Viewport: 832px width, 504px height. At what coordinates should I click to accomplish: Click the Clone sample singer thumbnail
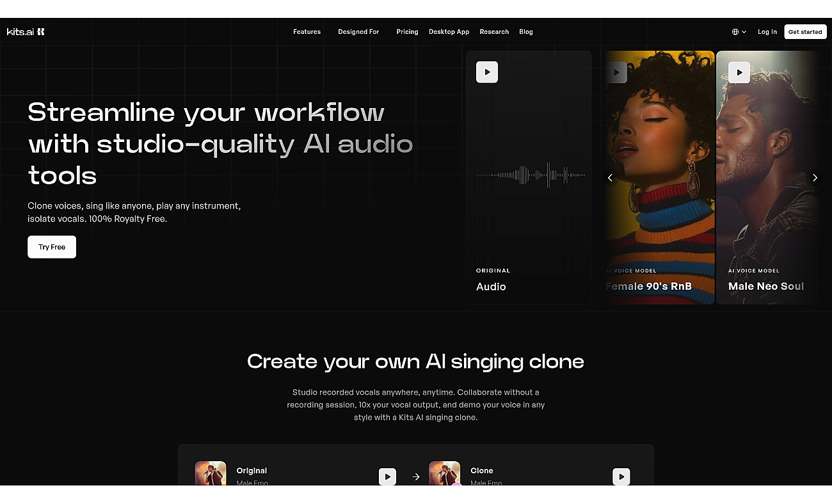point(445,473)
